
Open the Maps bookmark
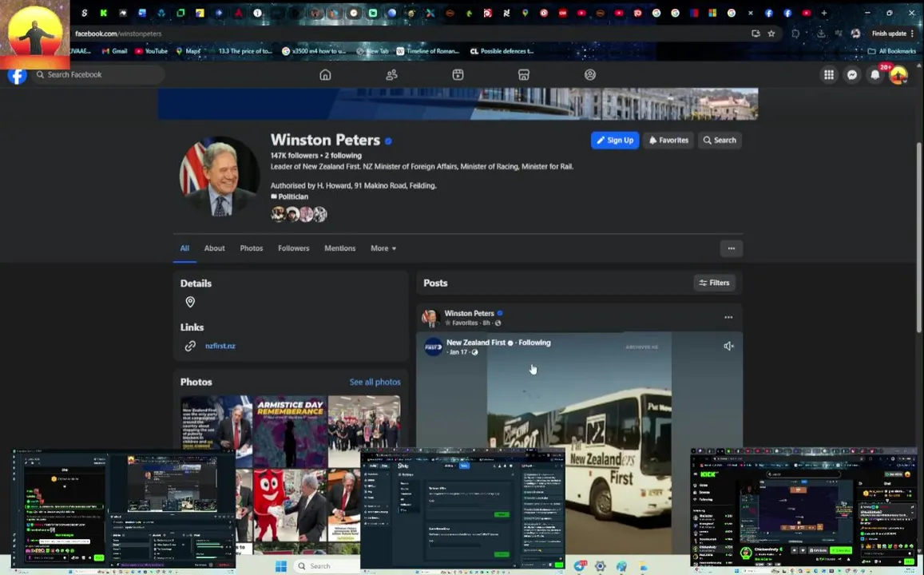point(188,51)
